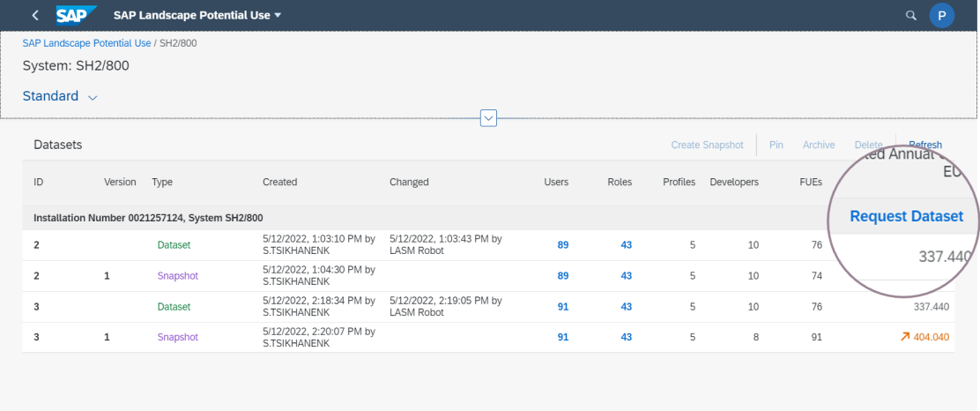Image resolution: width=980 pixels, height=411 pixels.
Task: Click the Changed column header
Action: tap(409, 182)
